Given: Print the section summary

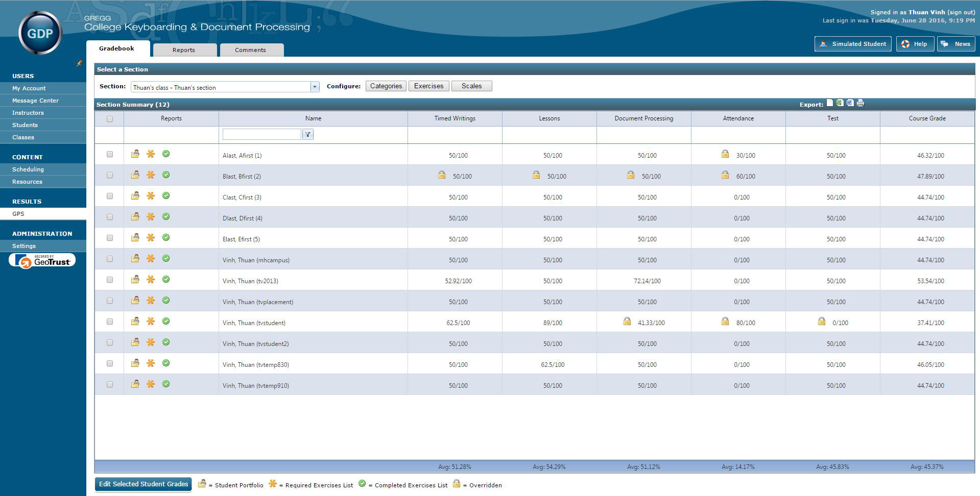Looking at the screenshot, I should pos(861,103).
